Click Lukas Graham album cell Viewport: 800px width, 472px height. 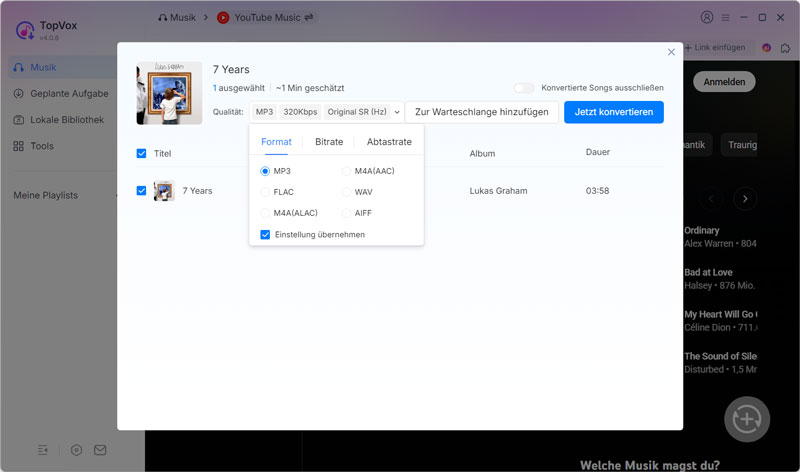point(498,191)
